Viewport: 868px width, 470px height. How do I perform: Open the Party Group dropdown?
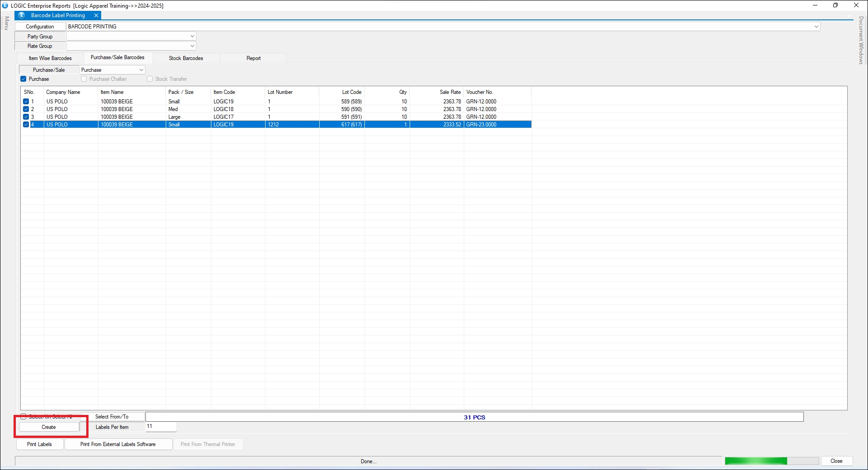(x=192, y=36)
